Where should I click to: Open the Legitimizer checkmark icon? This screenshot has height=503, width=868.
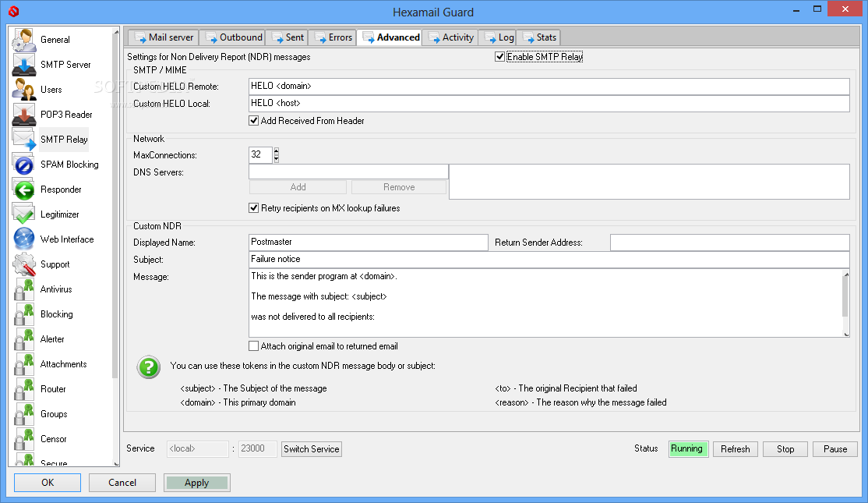click(x=24, y=214)
